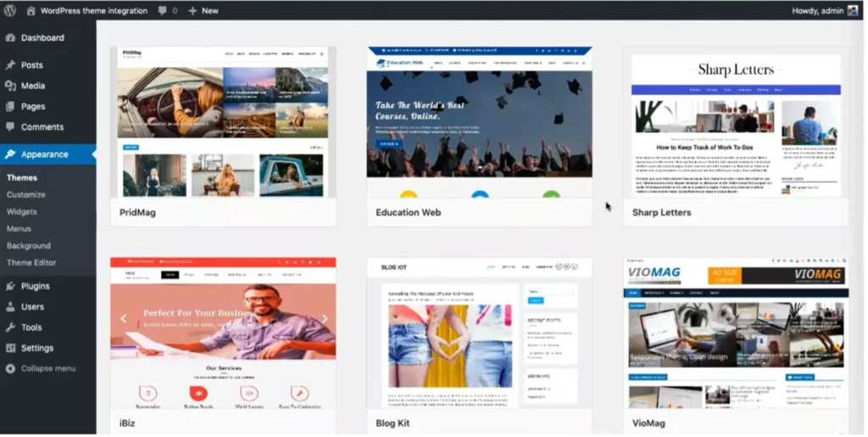868x437 pixels.
Task: Open Widgets submenu link
Action: (21, 211)
